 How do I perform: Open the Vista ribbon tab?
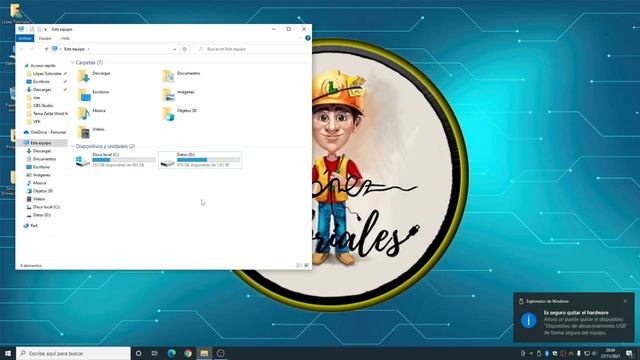(65, 38)
